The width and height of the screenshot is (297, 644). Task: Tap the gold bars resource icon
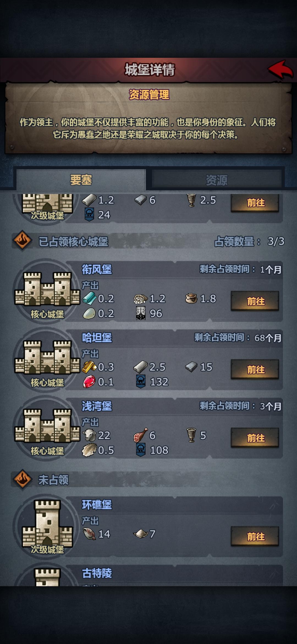(89, 367)
